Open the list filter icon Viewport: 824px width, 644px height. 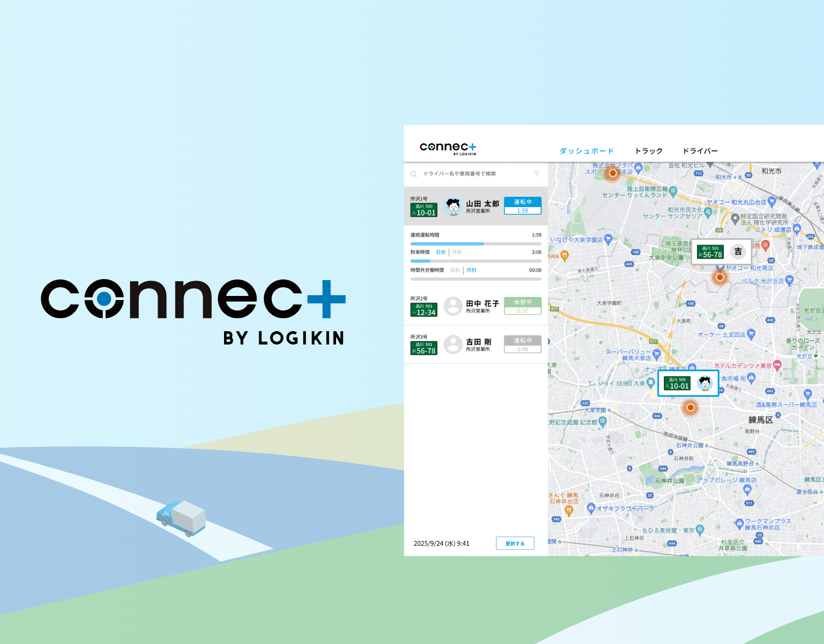pyautogui.click(x=537, y=174)
